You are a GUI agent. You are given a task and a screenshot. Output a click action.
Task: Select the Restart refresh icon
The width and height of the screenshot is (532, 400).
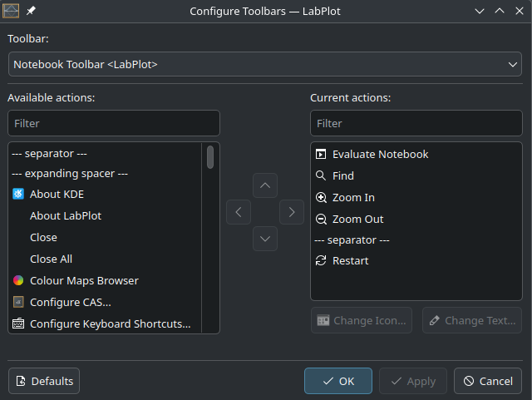pos(321,260)
